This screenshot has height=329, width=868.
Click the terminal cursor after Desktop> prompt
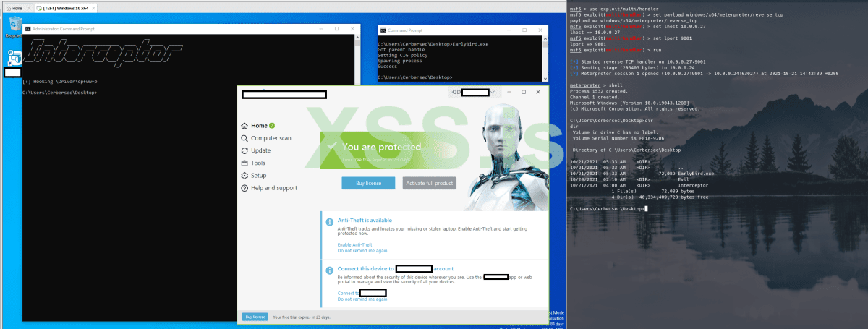click(x=645, y=209)
